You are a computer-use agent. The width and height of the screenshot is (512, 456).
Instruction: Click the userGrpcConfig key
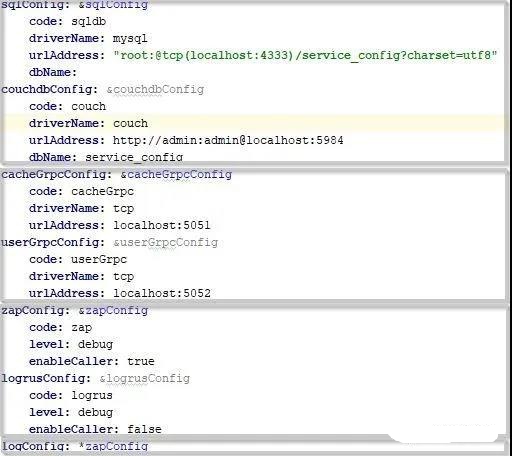point(53,243)
